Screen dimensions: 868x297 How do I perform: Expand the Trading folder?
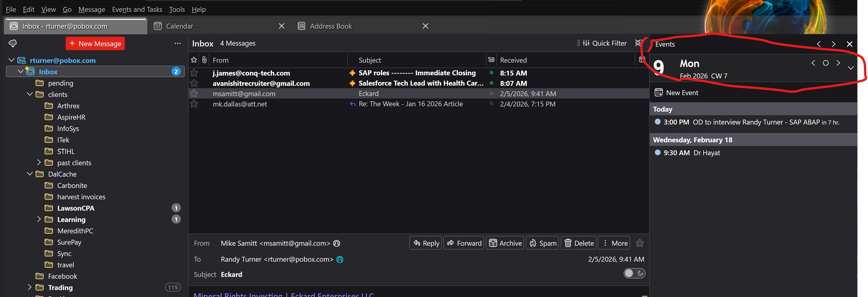click(30, 287)
